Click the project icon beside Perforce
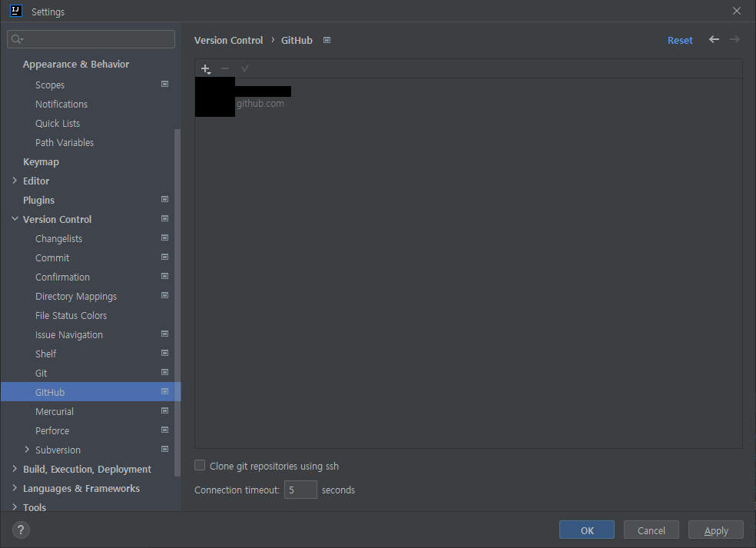 [x=164, y=430]
